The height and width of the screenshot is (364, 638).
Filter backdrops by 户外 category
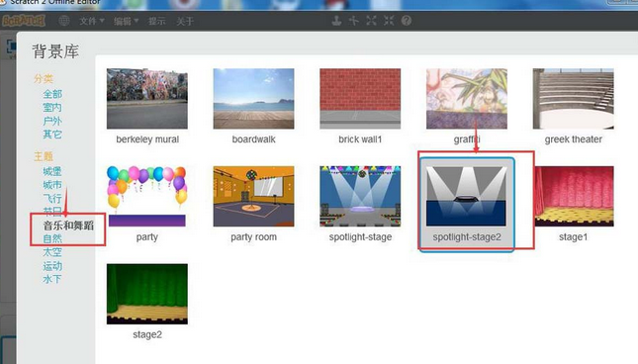(x=52, y=121)
